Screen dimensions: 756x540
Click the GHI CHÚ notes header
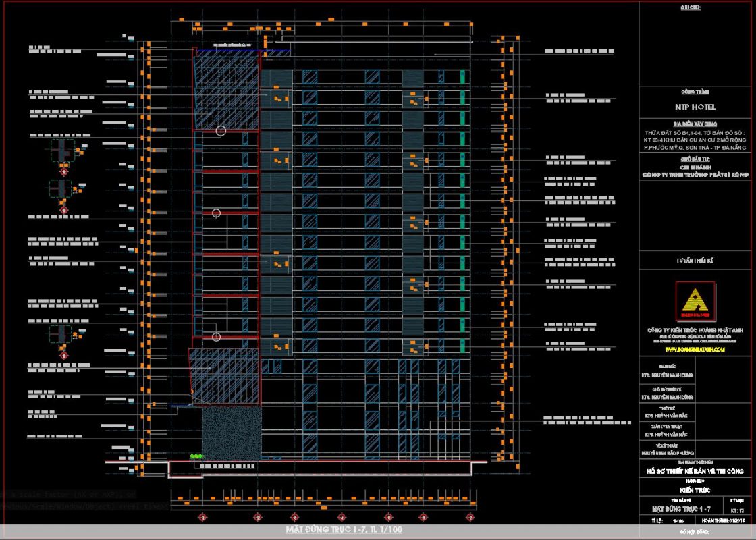696,7
